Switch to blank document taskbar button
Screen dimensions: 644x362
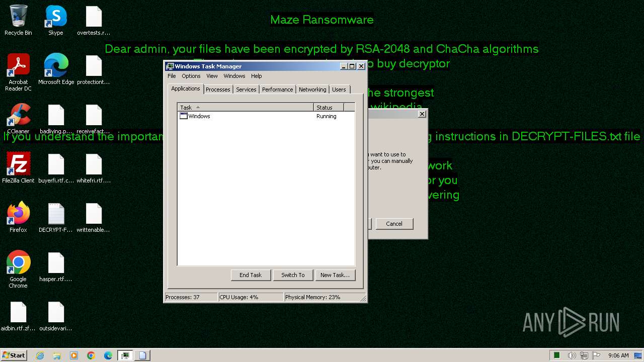coord(143,355)
